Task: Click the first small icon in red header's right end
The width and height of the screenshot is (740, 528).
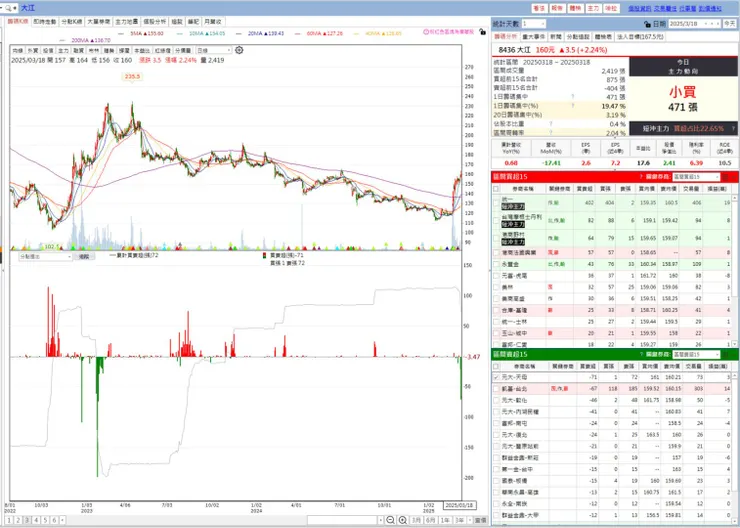Action: click(x=726, y=177)
